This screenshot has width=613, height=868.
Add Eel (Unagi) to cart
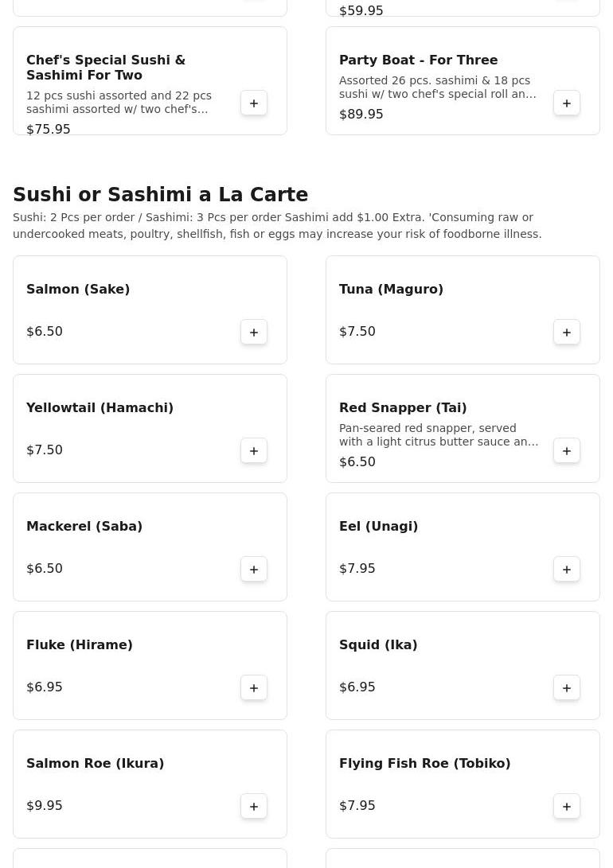pos(567,570)
